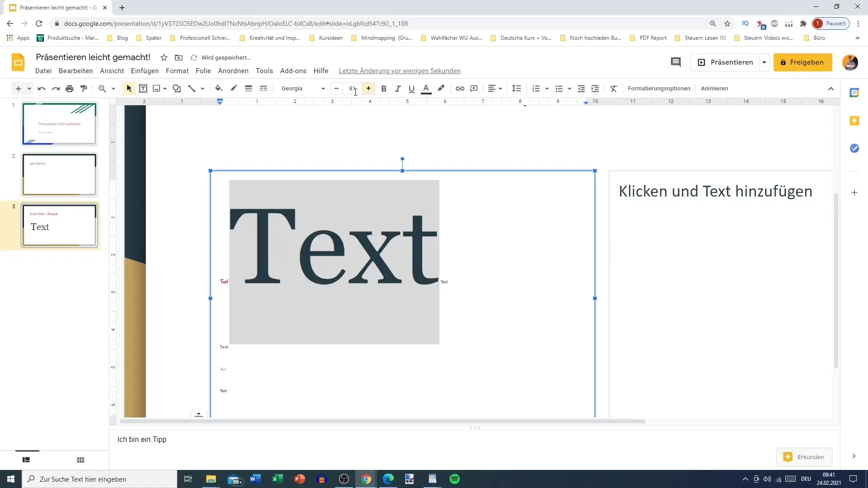Expand line type dropdown arrow

pyautogui.click(x=203, y=89)
